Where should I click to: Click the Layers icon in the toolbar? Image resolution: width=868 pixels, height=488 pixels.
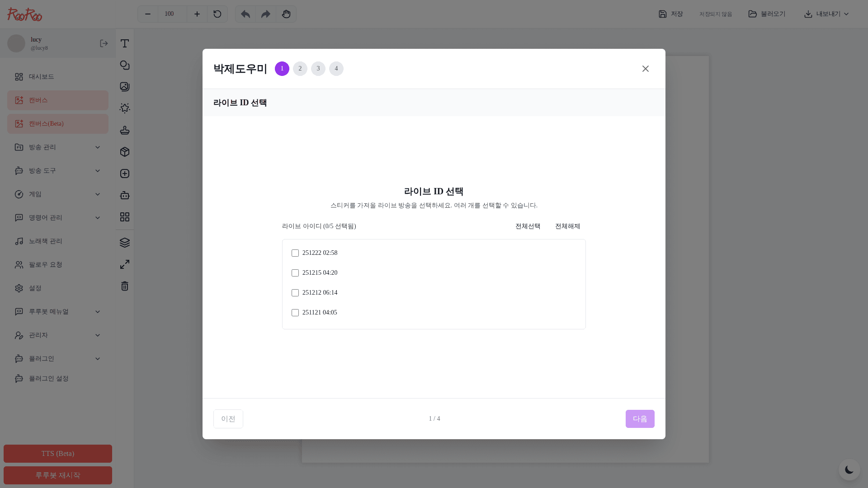pyautogui.click(x=124, y=242)
